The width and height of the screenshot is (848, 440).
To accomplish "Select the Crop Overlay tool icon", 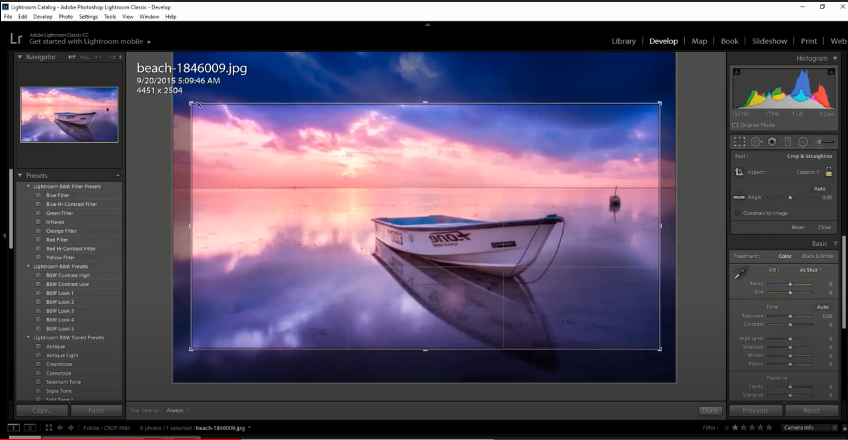I will point(740,142).
